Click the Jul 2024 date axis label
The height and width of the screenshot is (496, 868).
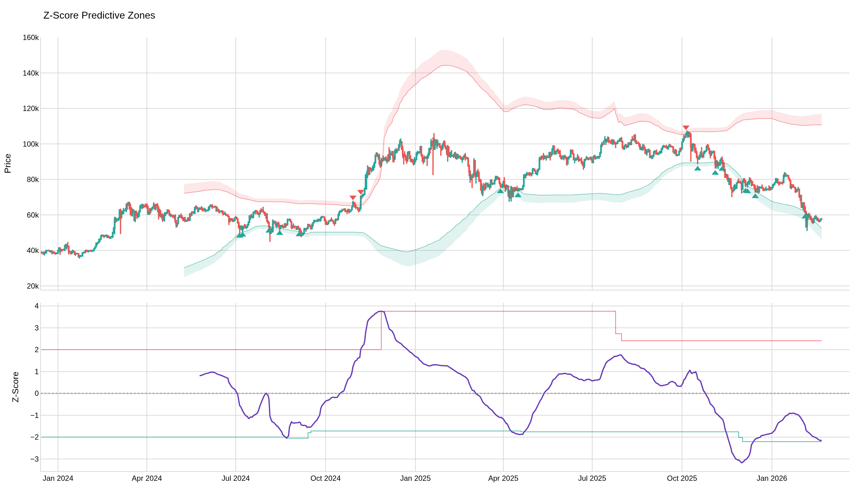pyautogui.click(x=236, y=478)
